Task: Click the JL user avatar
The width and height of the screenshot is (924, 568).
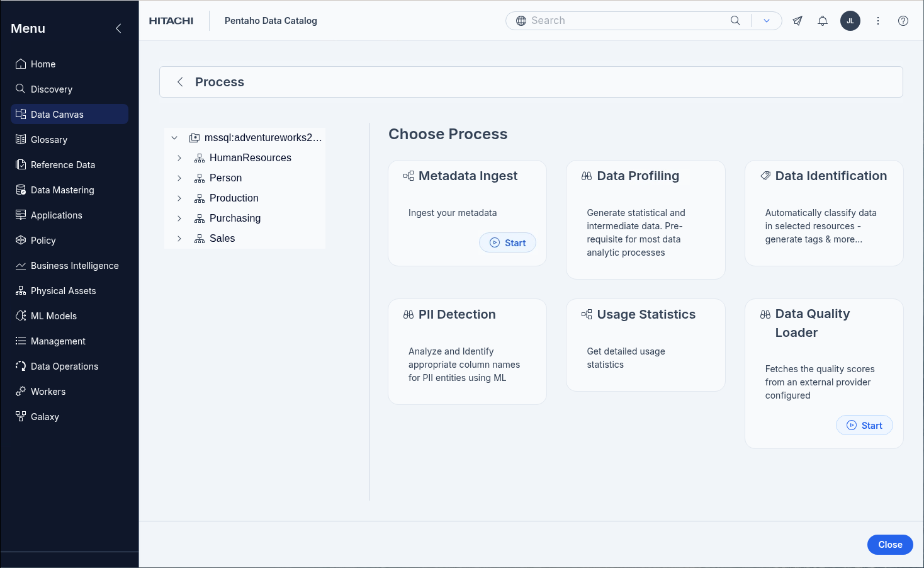Action: 850,21
